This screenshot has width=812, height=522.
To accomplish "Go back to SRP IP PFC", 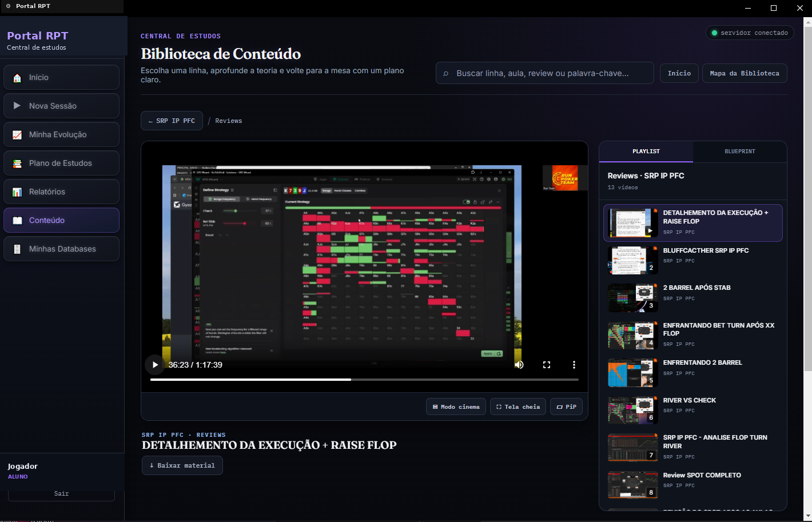I will point(172,121).
